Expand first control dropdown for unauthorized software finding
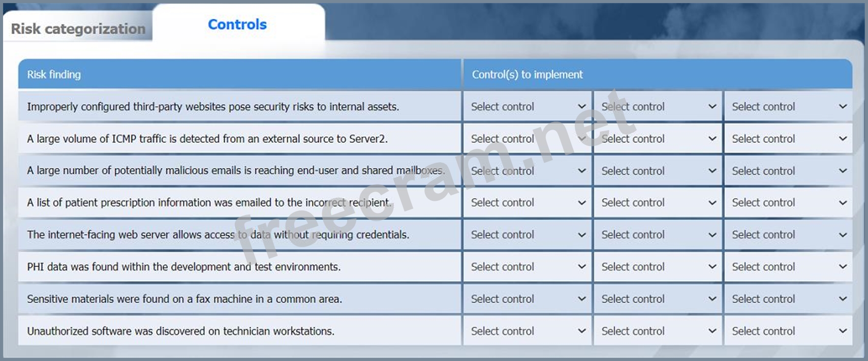 (x=528, y=331)
